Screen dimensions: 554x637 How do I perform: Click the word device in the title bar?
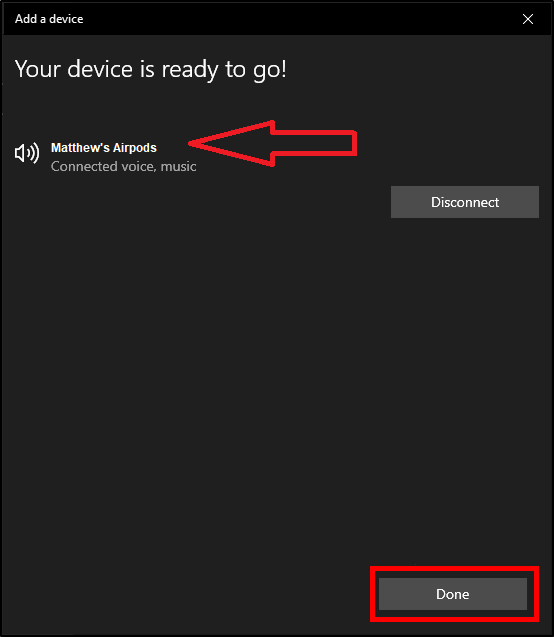[66, 19]
